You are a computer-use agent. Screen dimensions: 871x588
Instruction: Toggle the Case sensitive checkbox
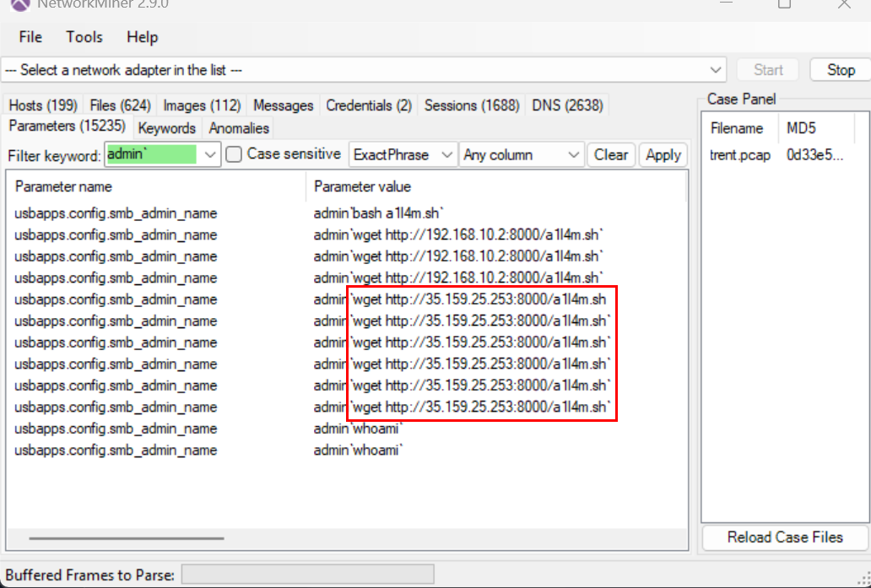click(x=234, y=154)
